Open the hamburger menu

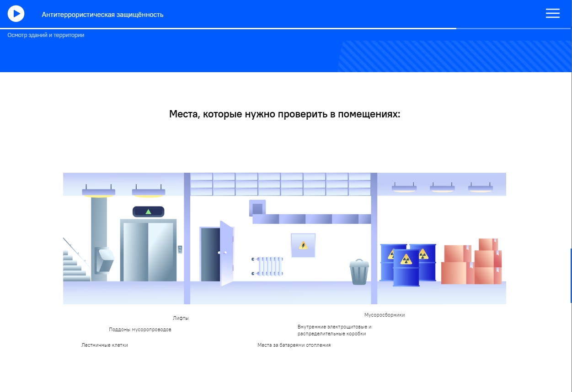tap(552, 14)
